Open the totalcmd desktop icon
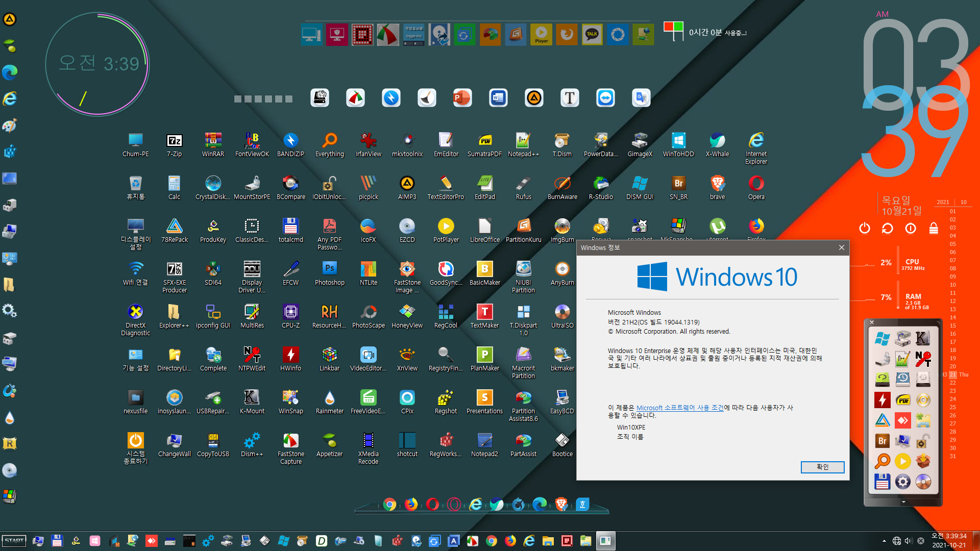Viewport: 980px width, 551px height. 290,231
